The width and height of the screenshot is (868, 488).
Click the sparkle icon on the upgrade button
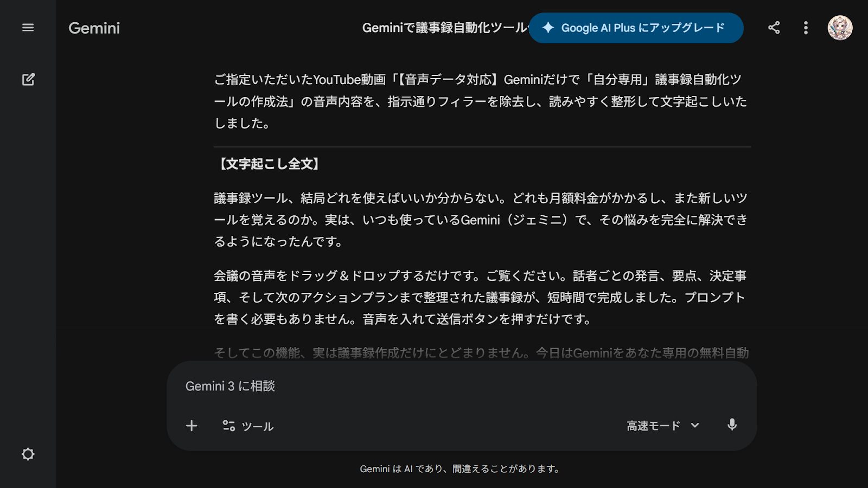548,28
